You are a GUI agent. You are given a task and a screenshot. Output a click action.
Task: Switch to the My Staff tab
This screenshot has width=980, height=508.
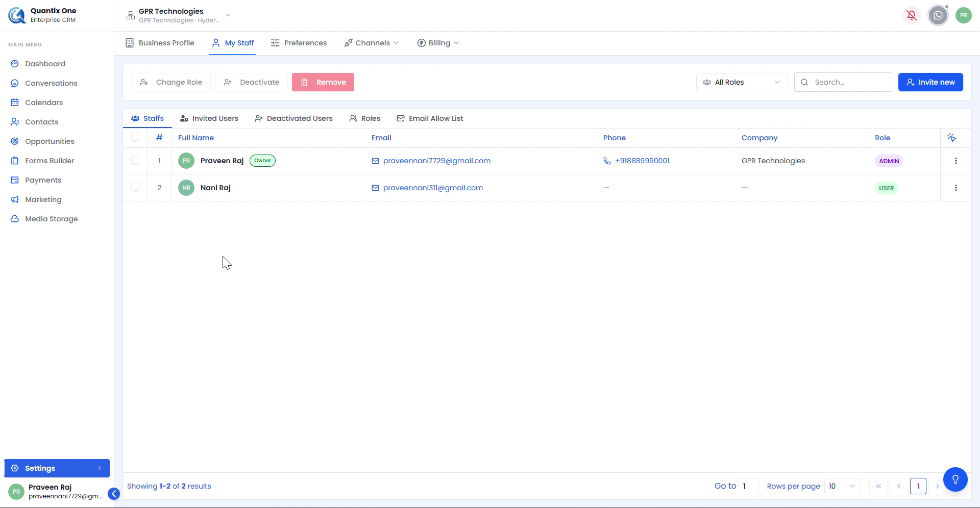pyautogui.click(x=233, y=43)
